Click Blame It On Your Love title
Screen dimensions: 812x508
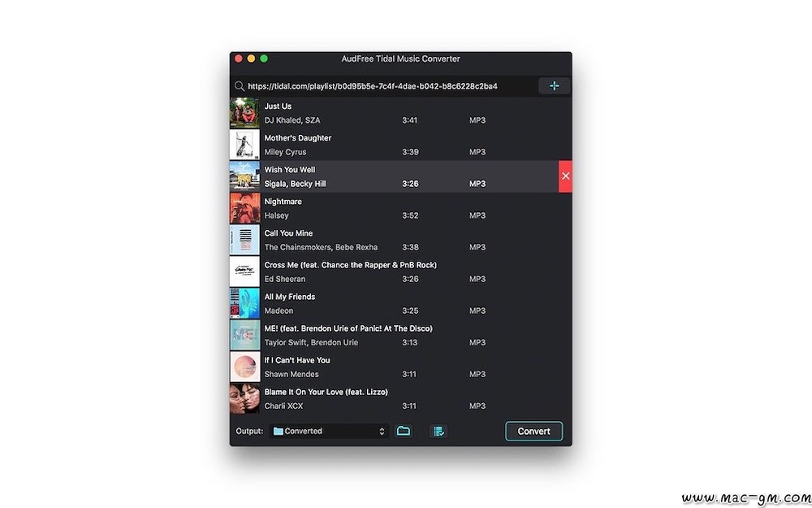tap(326, 392)
